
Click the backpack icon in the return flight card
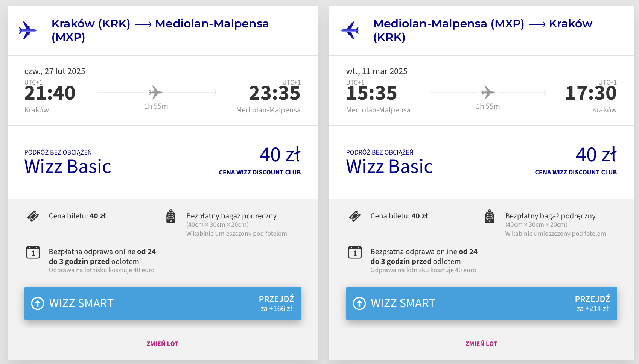click(x=490, y=217)
